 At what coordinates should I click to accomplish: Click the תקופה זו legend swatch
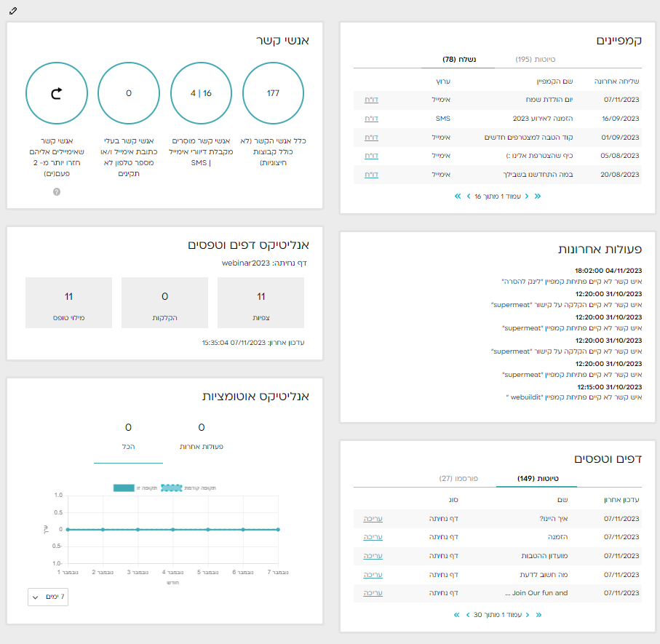tap(124, 488)
